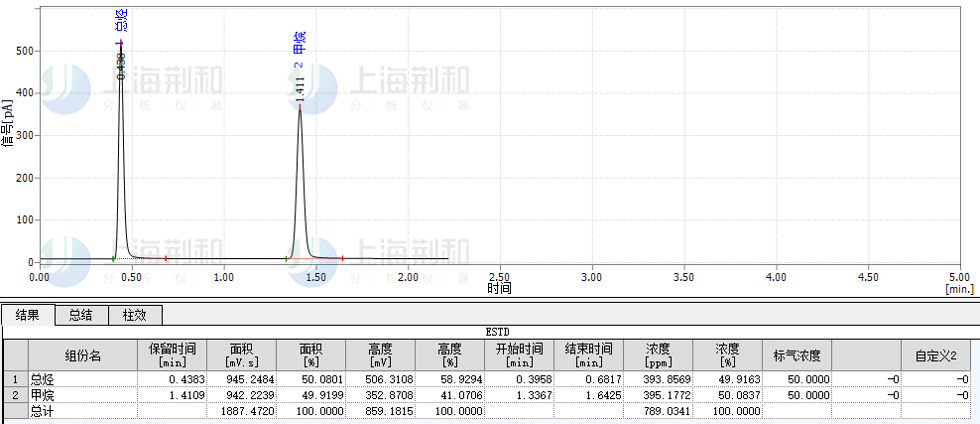
Task: Click concentration percent value 49.9163
Action: click(740, 379)
